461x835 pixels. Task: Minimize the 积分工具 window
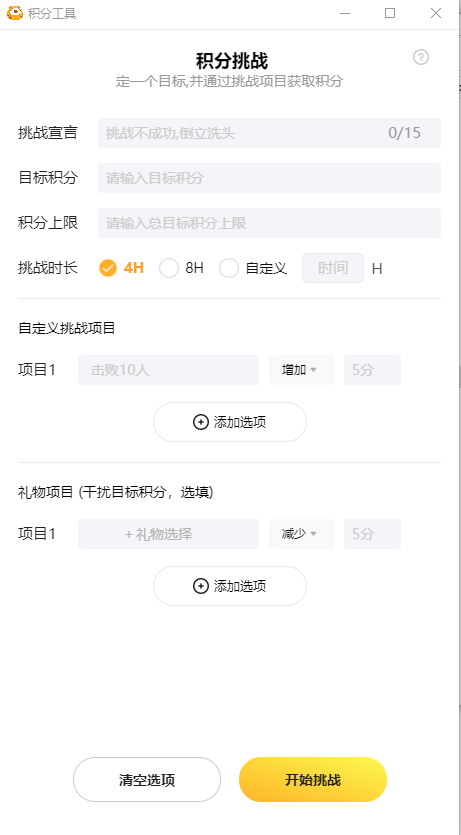point(345,13)
